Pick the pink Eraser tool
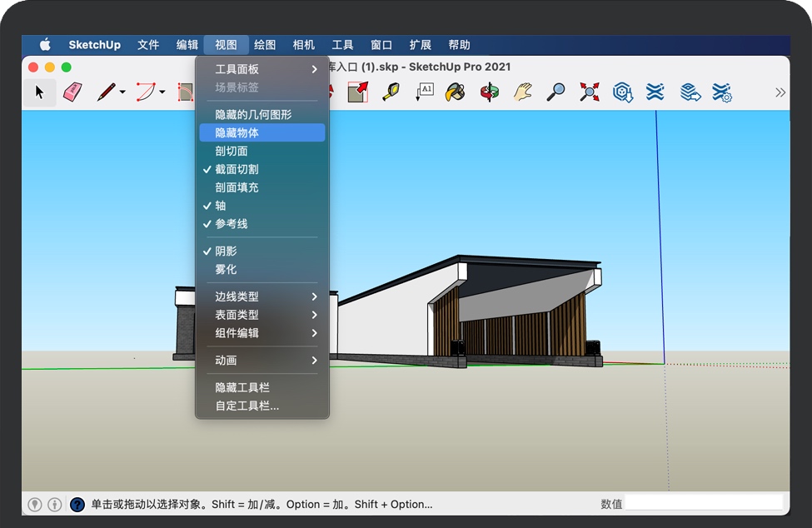812x528 pixels. click(72, 92)
